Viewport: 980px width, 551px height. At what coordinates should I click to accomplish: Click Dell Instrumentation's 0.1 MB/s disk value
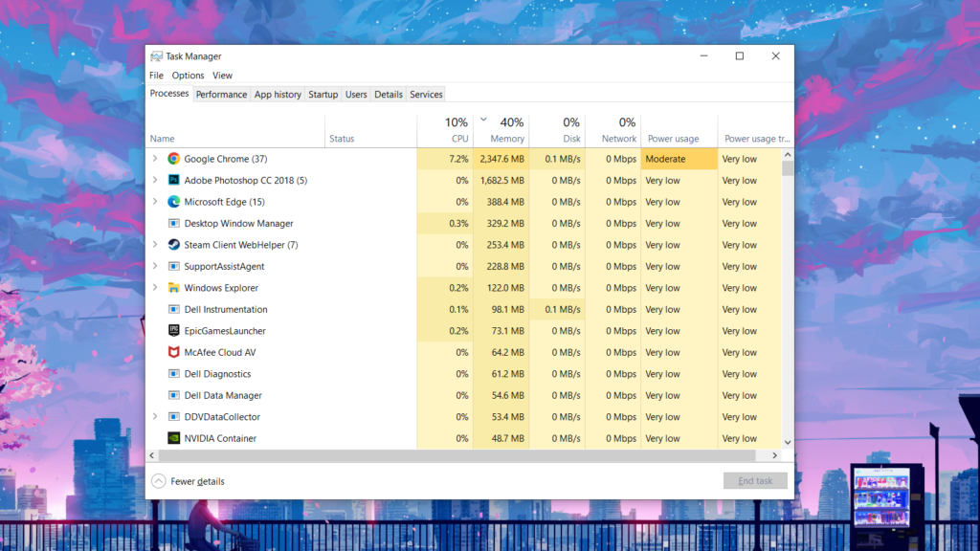pos(563,309)
